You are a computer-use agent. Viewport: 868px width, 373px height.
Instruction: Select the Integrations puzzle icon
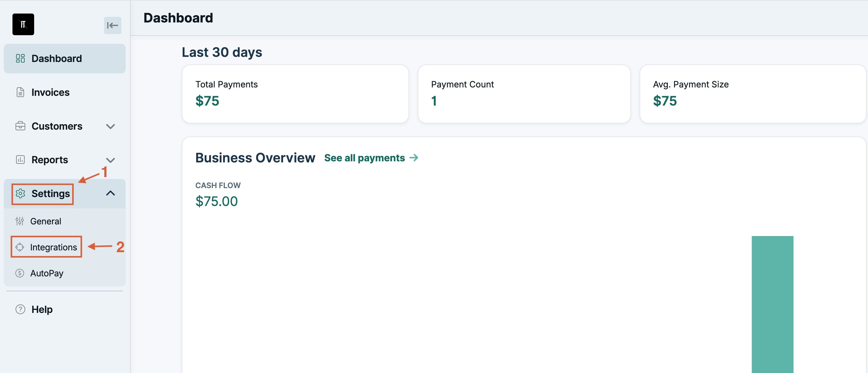coord(20,247)
